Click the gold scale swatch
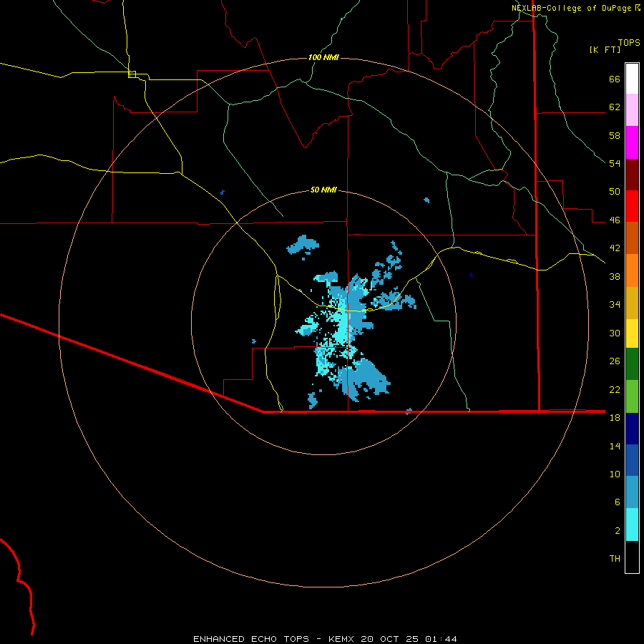644x644 pixels. click(632, 303)
